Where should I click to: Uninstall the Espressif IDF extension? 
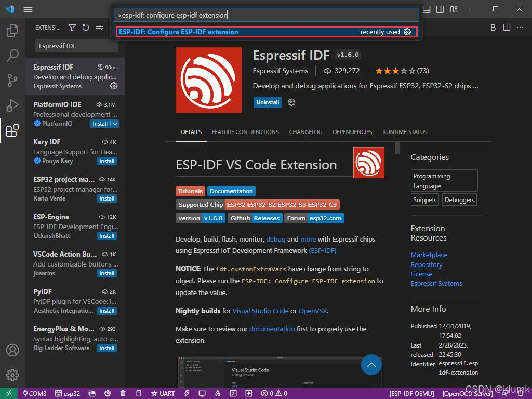click(x=268, y=102)
